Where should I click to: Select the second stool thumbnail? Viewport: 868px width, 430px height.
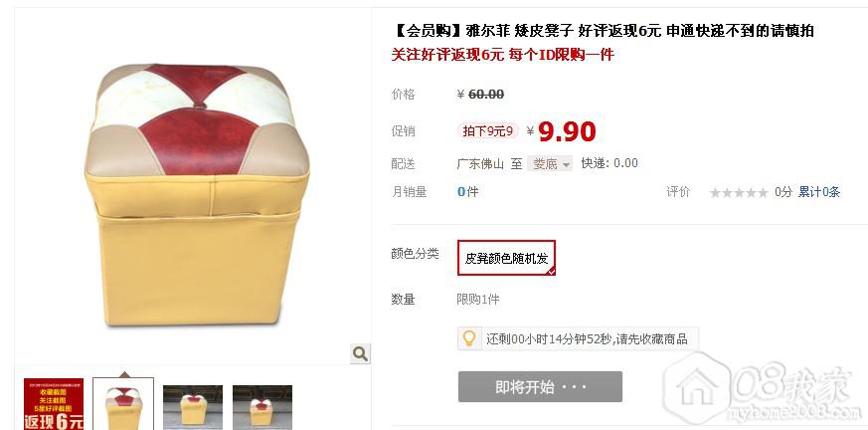pos(123,404)
